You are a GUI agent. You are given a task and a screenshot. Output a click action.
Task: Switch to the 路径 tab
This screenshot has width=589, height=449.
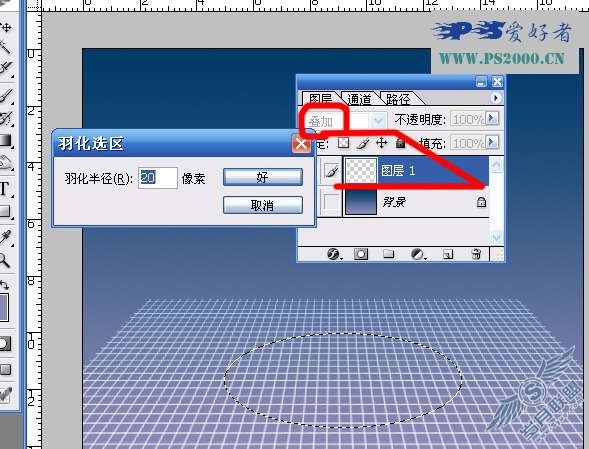[x=400, y=98]
